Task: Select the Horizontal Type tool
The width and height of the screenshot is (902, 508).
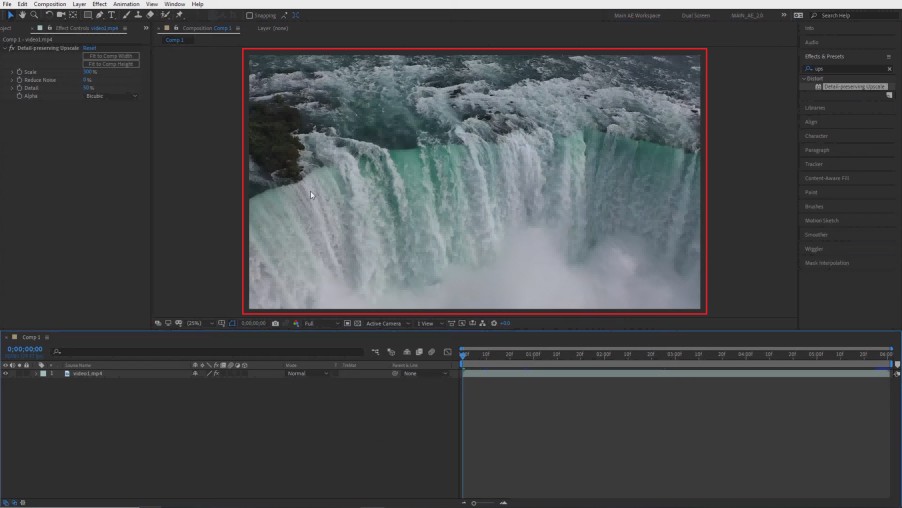Action: (112, 15)
